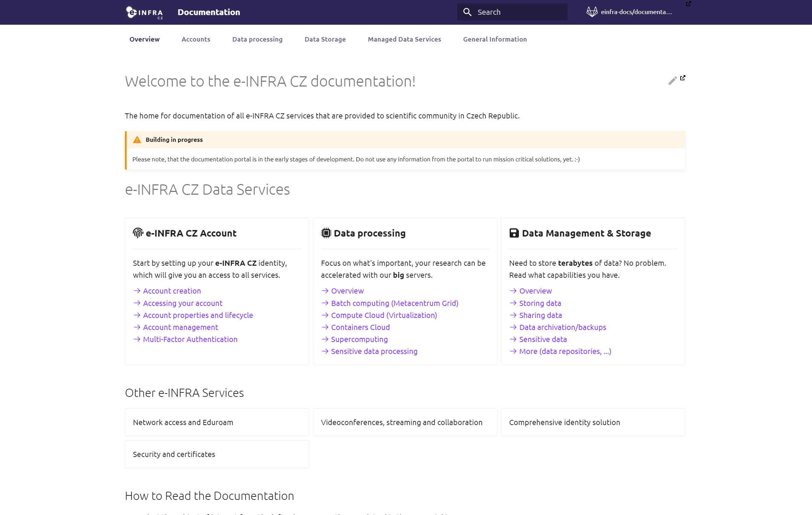
Task: Open the Data Storage tab
Action: [x=325, y=39]
